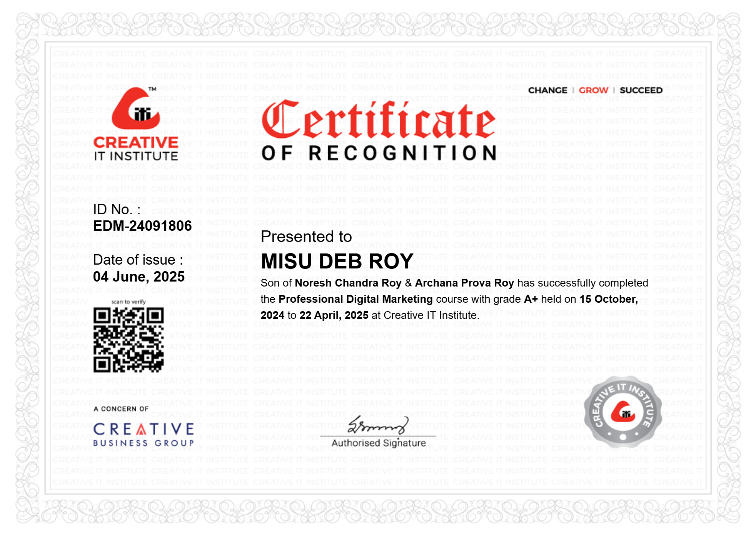756x535 pixels.
Task: Click the 'scan to verify' label
Action: (129, 302)
